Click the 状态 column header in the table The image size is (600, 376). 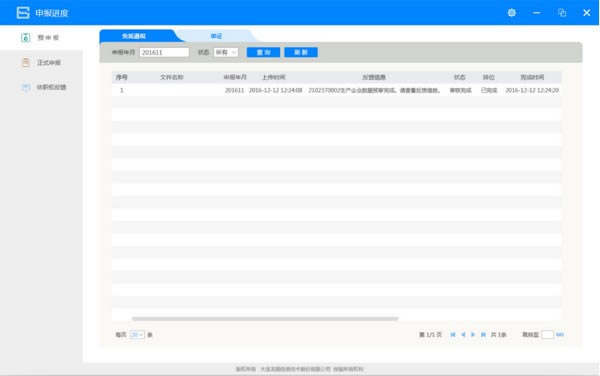460,77
